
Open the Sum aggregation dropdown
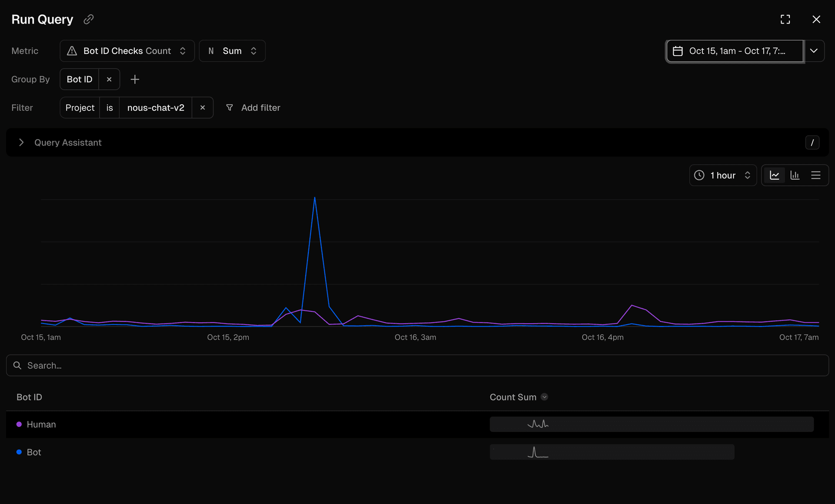[232, 51]
